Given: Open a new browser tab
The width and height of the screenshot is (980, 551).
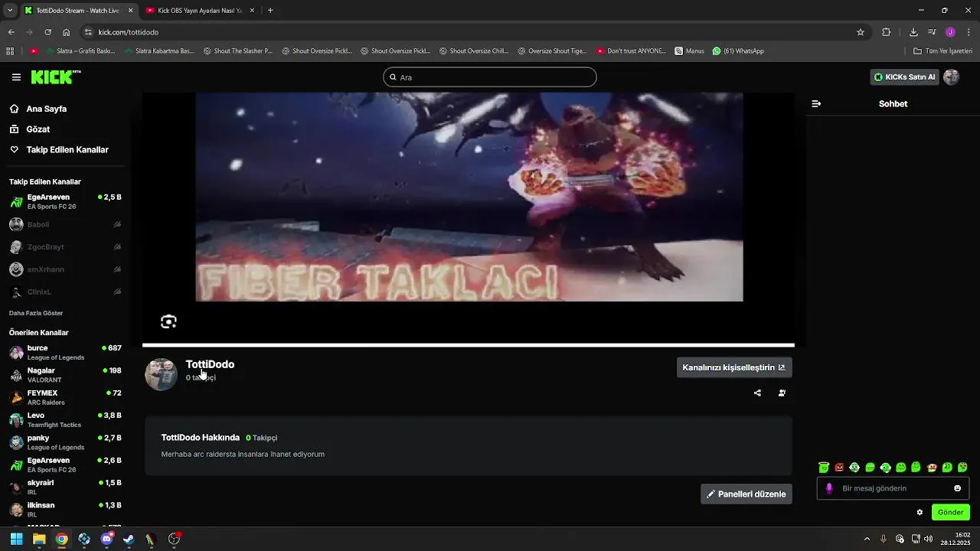Looking at the screenshot, I should coord(270,11).
